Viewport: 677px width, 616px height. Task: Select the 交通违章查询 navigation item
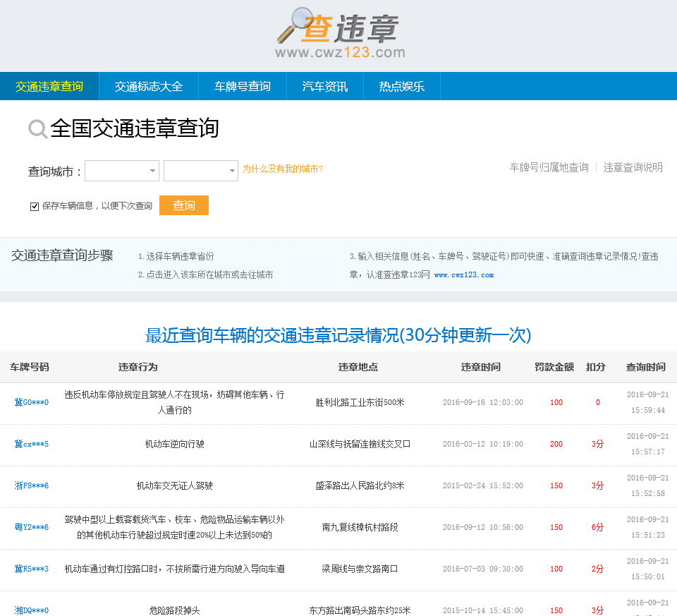(x=50, y=85)
